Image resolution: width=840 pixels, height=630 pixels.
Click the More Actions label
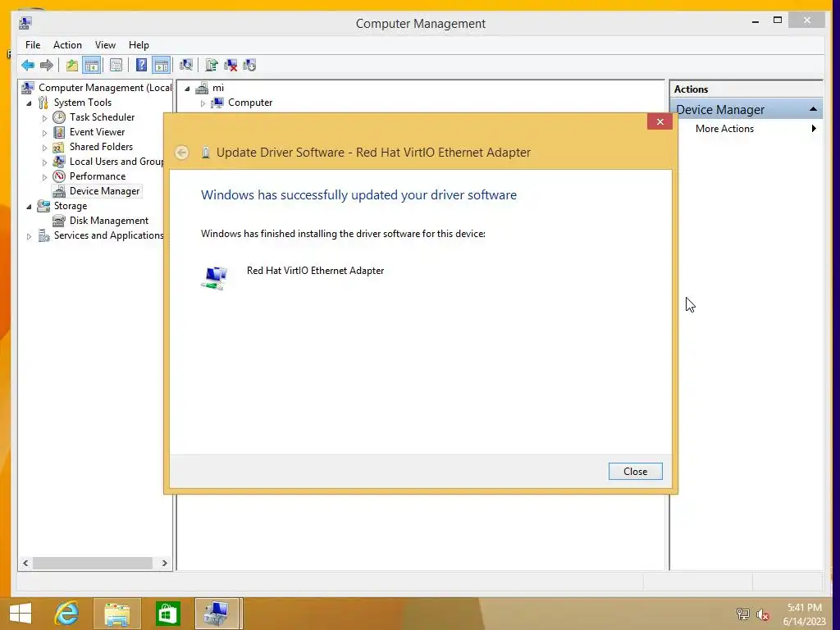tap(724, 129)
